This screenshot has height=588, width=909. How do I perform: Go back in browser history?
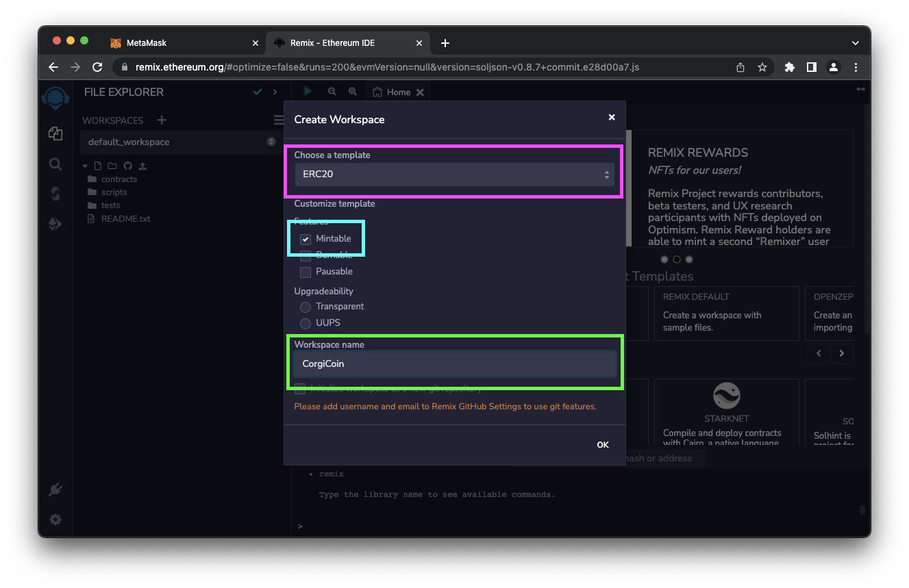click(53, 67)
